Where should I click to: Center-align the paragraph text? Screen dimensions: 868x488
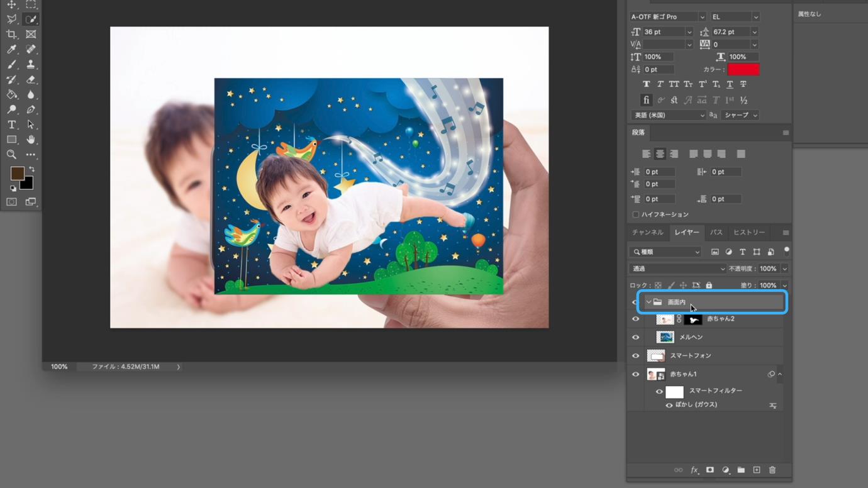pyautogui.click(x=660, y=154)
